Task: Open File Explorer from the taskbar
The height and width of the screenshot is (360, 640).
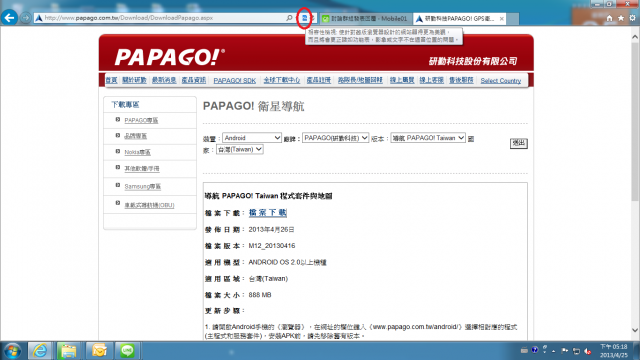Action: (x=69, y=351)
